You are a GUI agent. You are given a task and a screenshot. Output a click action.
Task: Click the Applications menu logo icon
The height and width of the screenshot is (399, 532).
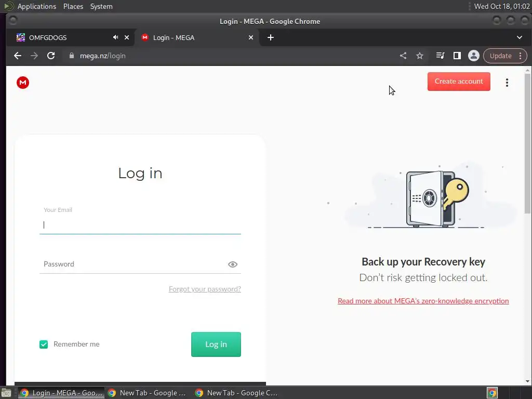8,6
